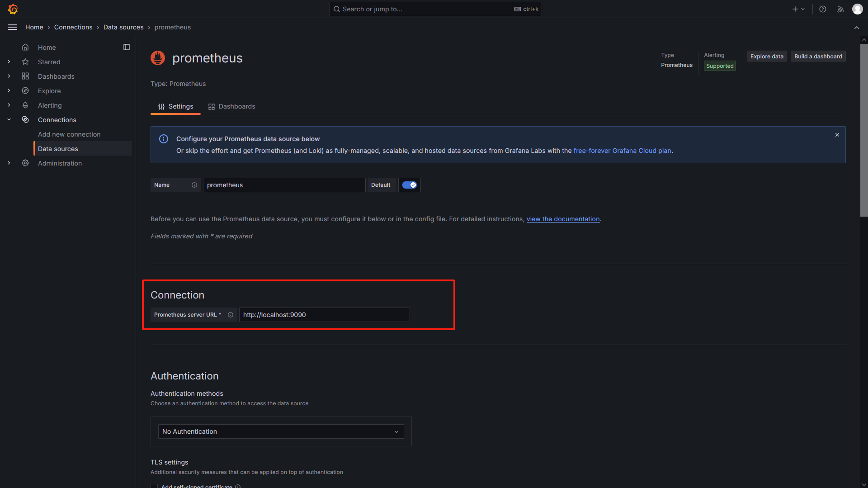The height and width of the screenshot is (488, 868).
Task: Click the Home icon in sidebar
Action: (25, 47)
